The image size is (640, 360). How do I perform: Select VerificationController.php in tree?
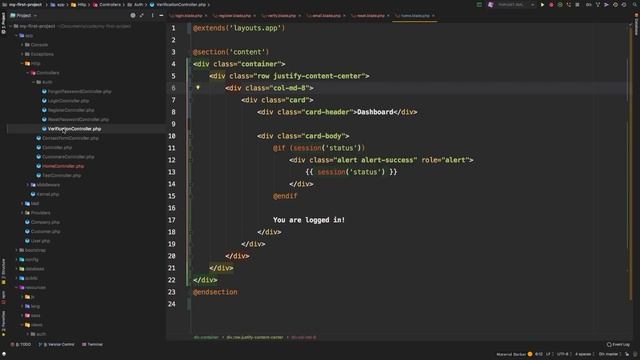(x=74, y=129)
